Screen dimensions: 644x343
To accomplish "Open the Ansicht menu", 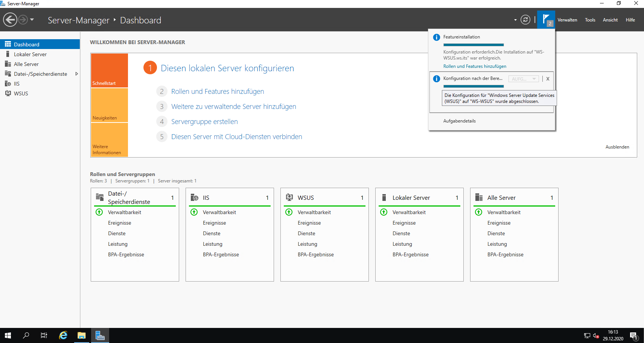I will click(x=610, y=20).
